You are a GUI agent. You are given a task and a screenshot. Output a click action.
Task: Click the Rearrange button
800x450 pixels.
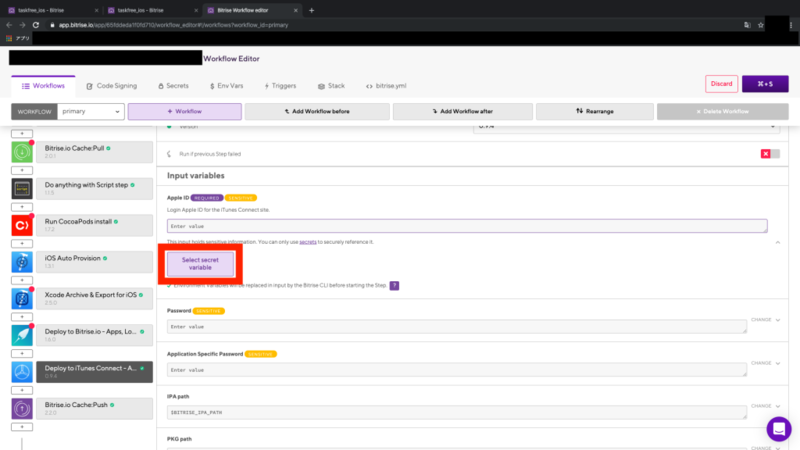(595, 111)
